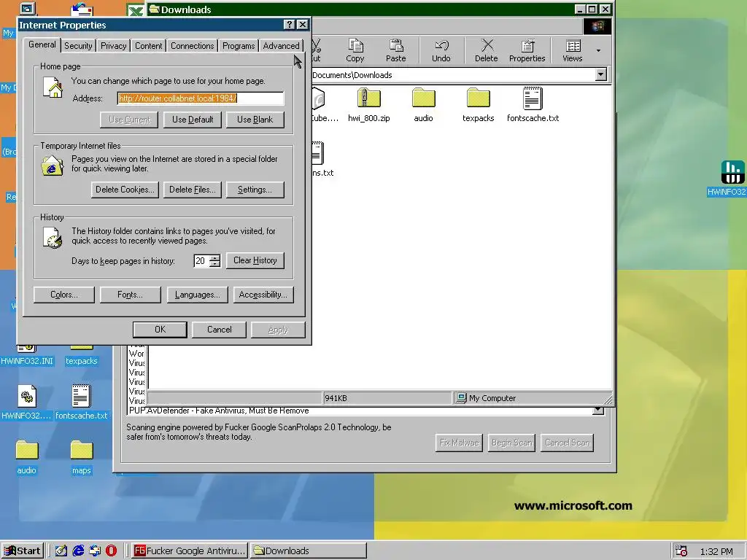Click the taskbar clock showing 1:32 PM
The height and width of the screenshot is (560, 747).
pos(716,552)
